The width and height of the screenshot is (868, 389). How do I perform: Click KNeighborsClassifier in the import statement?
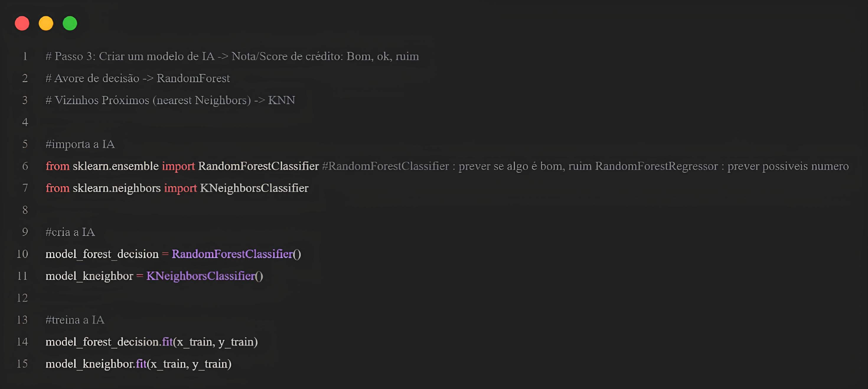click(254, 188)
